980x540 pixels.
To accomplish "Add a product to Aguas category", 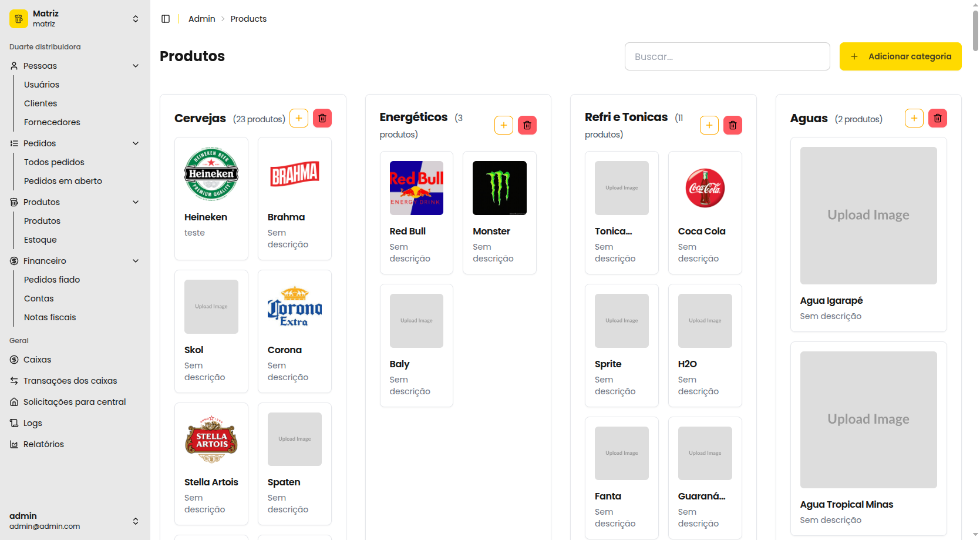I will (914, 118).
